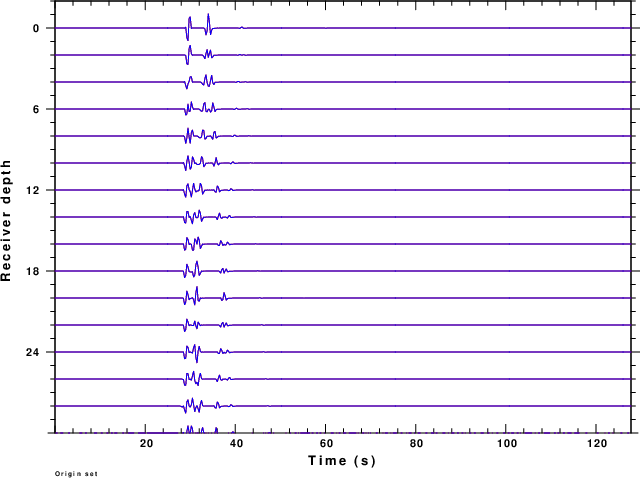This screenshot has height=478, width=640.
Task: Click the time axis tick label 100
Action: (507, 443)
